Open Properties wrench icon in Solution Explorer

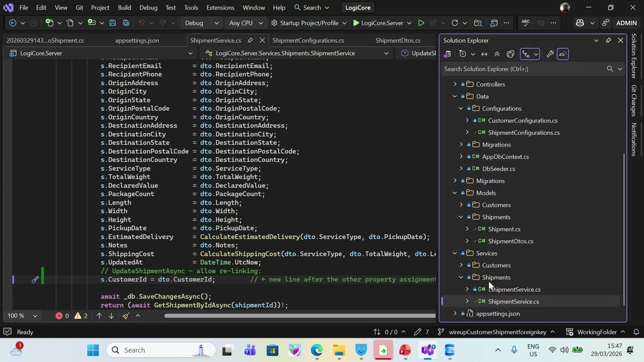point(550,54)
